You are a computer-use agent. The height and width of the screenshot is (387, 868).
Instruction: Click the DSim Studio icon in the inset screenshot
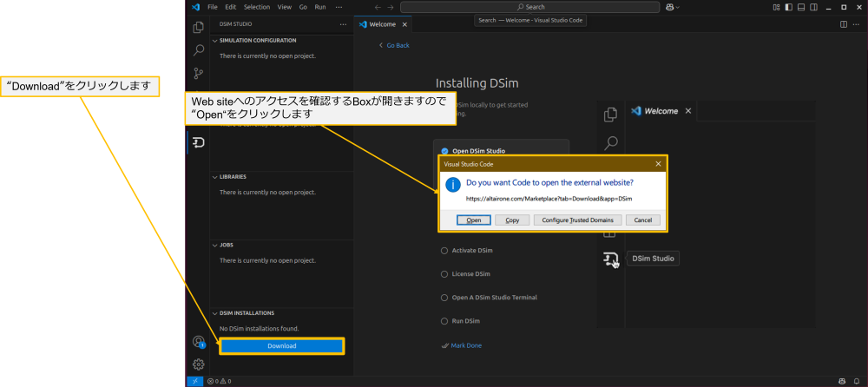610,259
